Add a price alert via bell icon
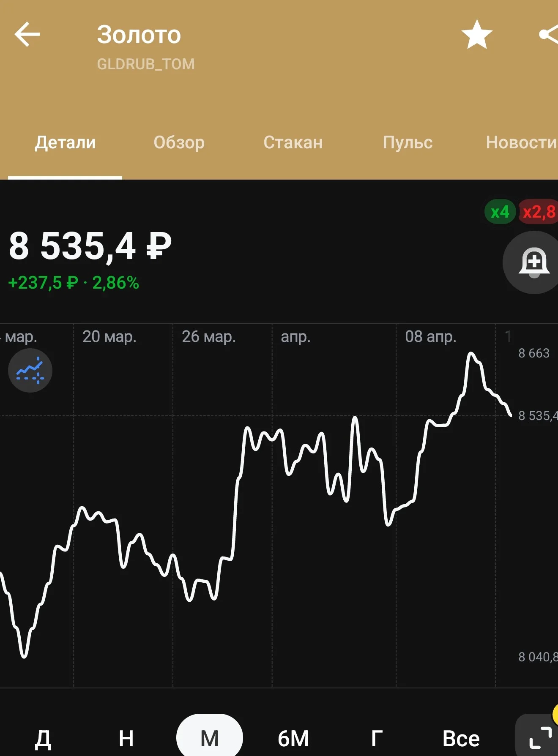The height and width of the screenshot is (756, 558). pyautogui.click(x=533, y=262)
